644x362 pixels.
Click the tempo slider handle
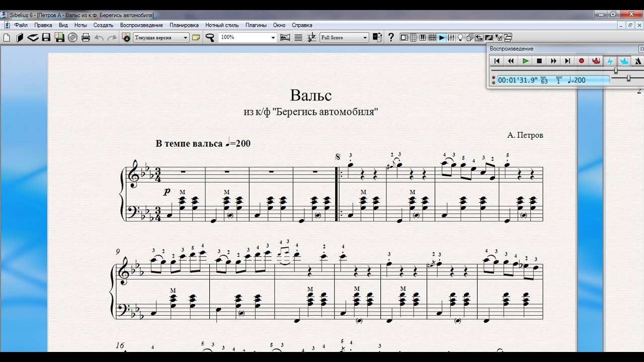[x=628, y=78]
